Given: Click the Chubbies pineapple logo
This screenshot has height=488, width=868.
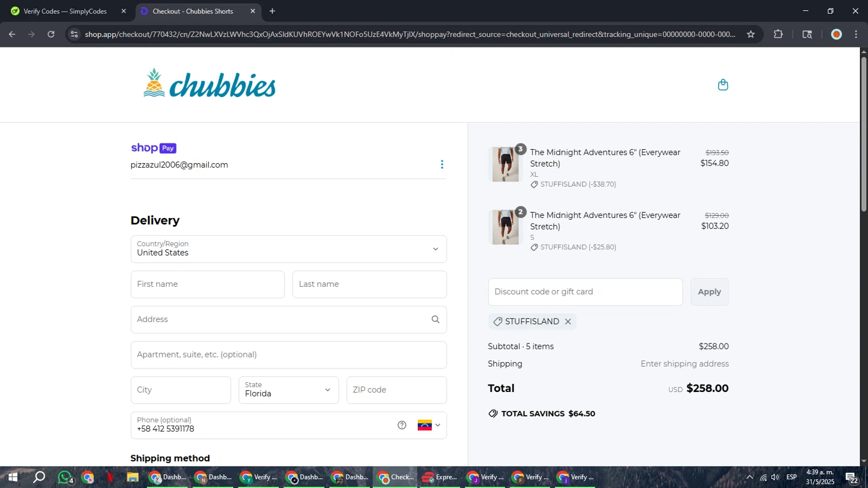Looking at the screenshot, I should click(x=209, y=84).
